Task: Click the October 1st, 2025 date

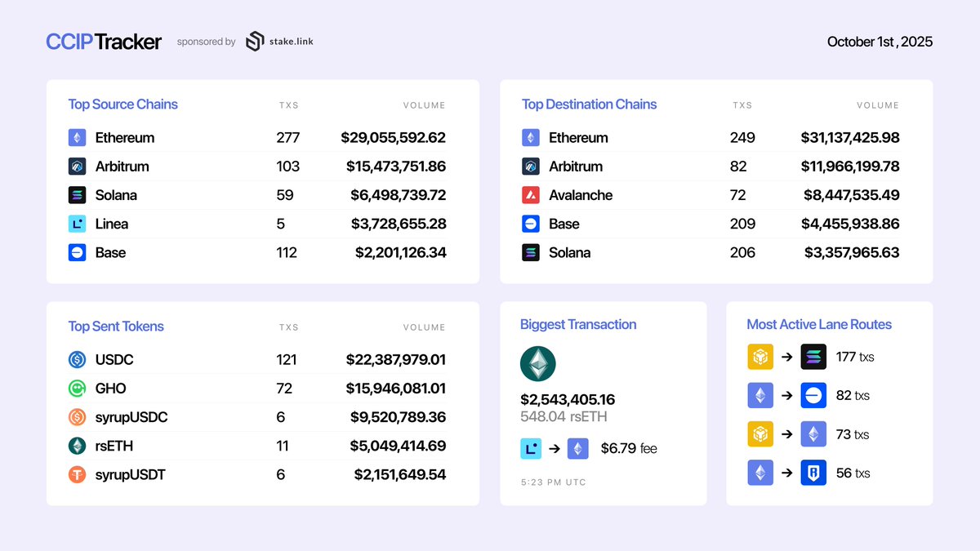Action: pos(880,42)
